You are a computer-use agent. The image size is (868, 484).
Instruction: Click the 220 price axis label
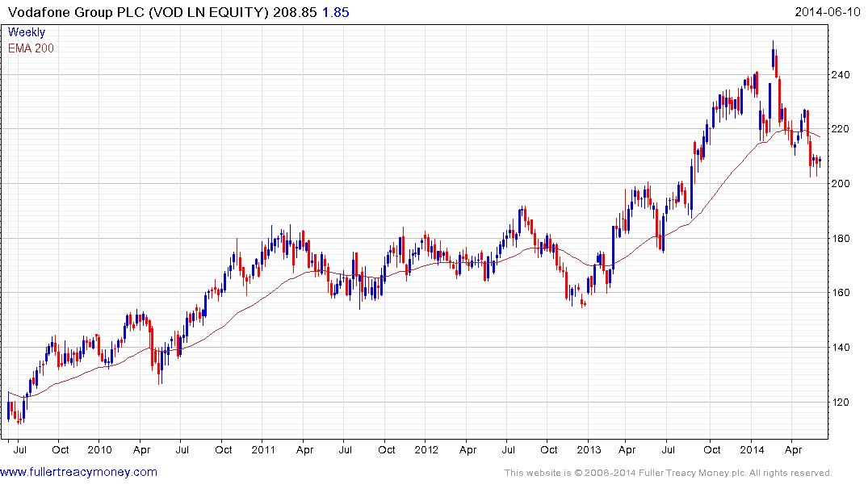coord(841,129)
